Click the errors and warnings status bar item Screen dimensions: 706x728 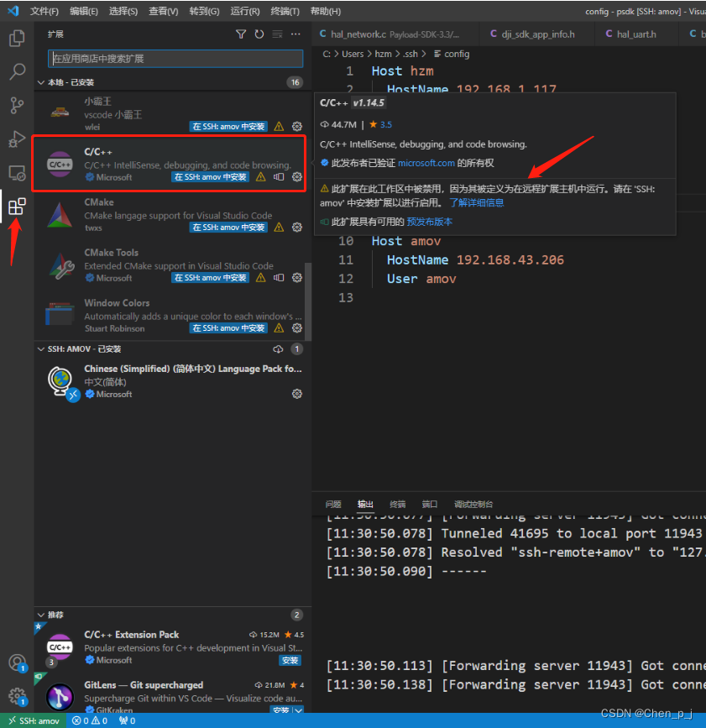(90, 720)
